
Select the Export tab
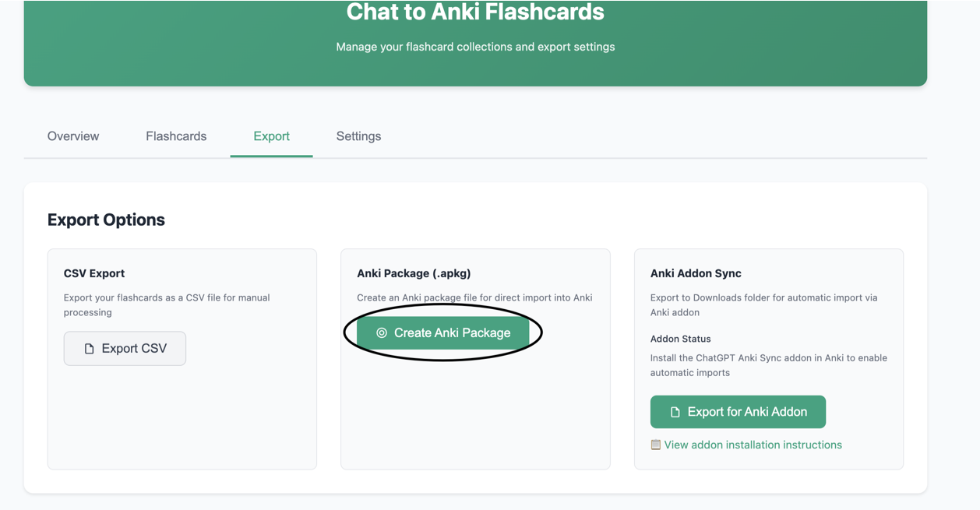click(271, 136)
